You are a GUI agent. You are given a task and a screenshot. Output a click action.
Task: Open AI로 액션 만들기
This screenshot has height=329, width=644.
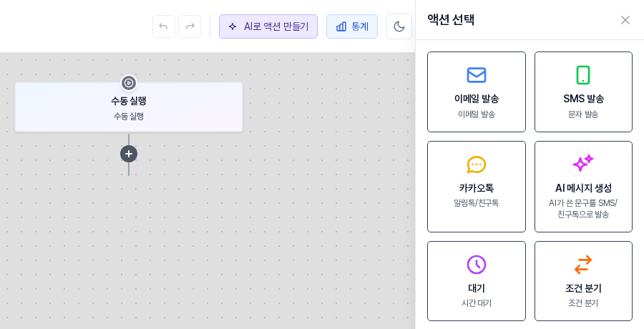[x=268, y=26]
